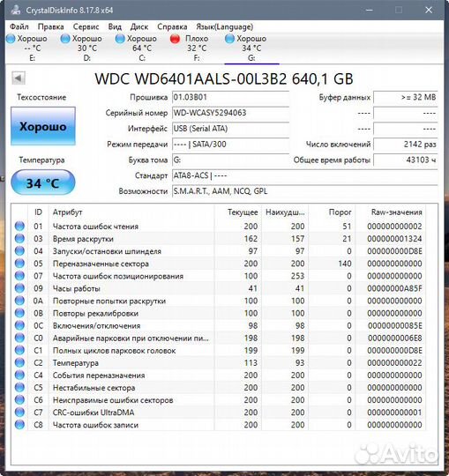Viewport: 449px width, 476px height.
Task: Click status orb of attribute 09
Action: click(x=19, y=288)
